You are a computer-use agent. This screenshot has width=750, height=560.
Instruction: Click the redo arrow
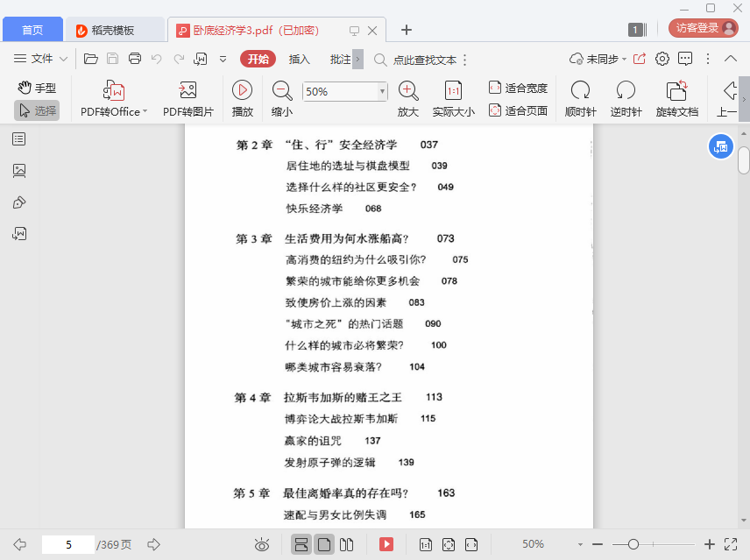click(x=179, y=59)
